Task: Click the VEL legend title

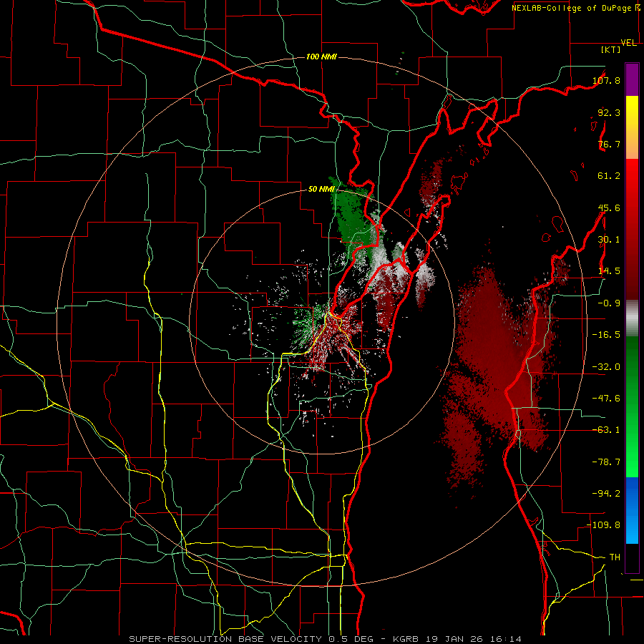Action: tap(629, 43)
